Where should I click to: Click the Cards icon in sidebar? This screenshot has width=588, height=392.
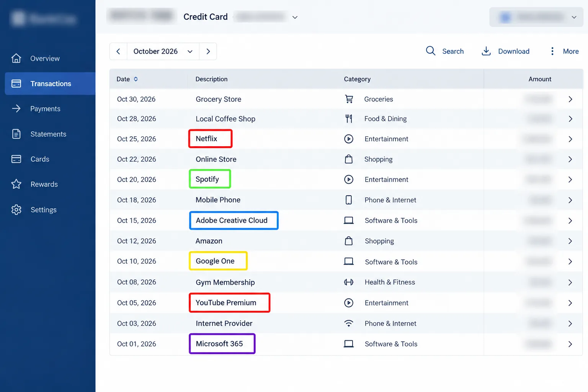point(16,159)
